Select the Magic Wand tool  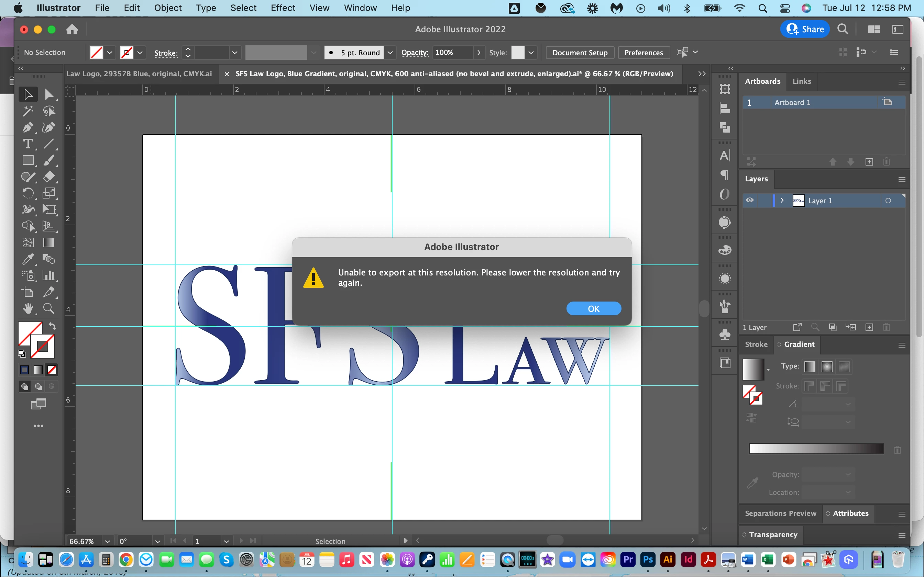click(27, 111)
